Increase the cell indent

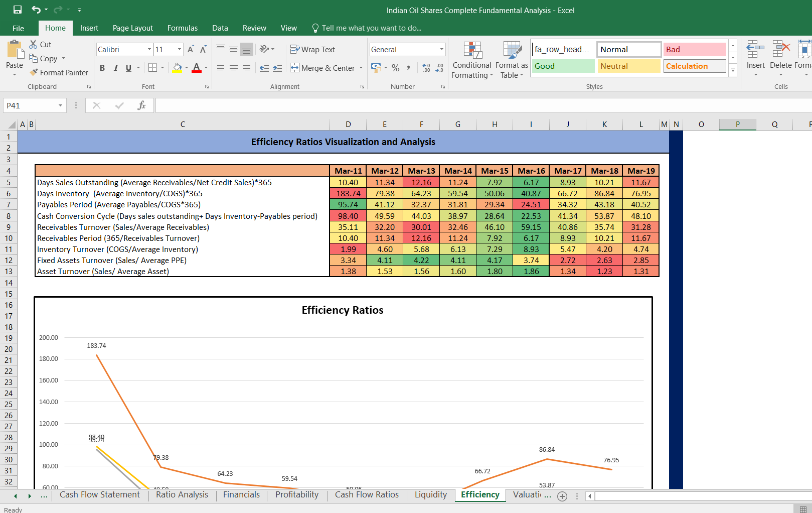point(277,68)
